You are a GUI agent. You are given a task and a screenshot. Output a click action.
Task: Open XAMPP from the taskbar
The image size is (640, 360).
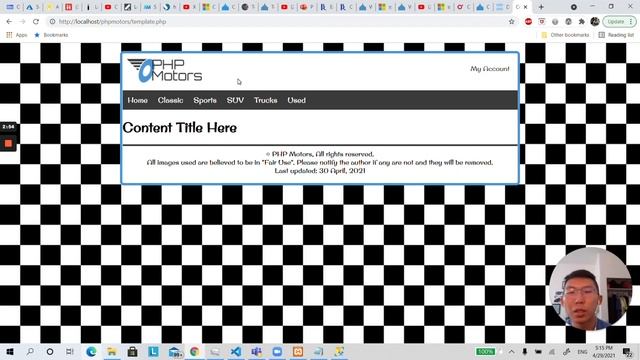[298, 351]
